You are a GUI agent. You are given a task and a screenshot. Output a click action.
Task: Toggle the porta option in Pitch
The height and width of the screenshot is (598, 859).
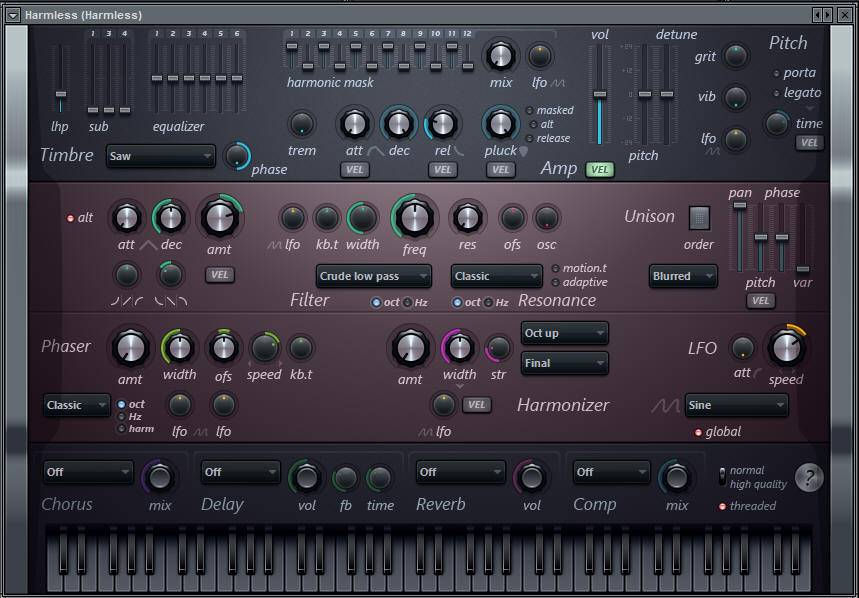point(777,73)
